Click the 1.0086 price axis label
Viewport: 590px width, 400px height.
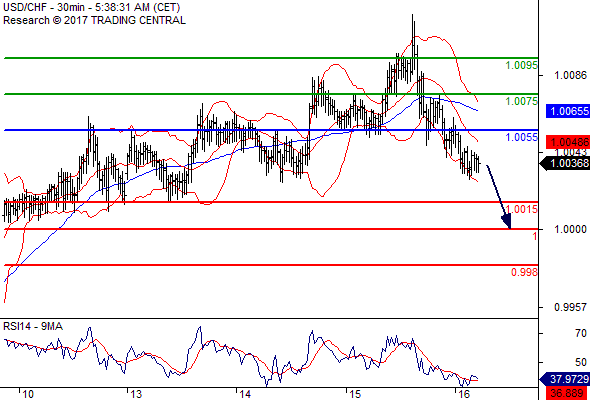570,76
